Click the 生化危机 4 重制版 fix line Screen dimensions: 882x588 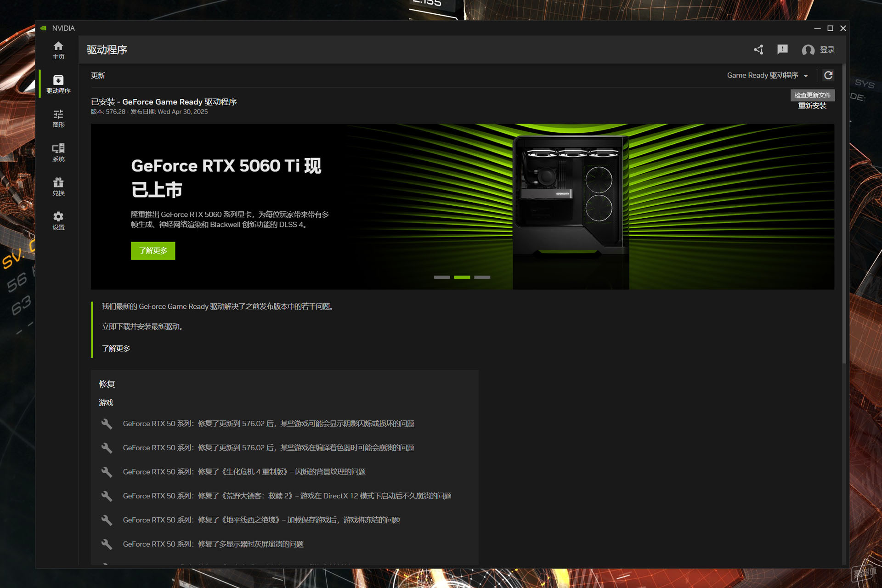244,472
